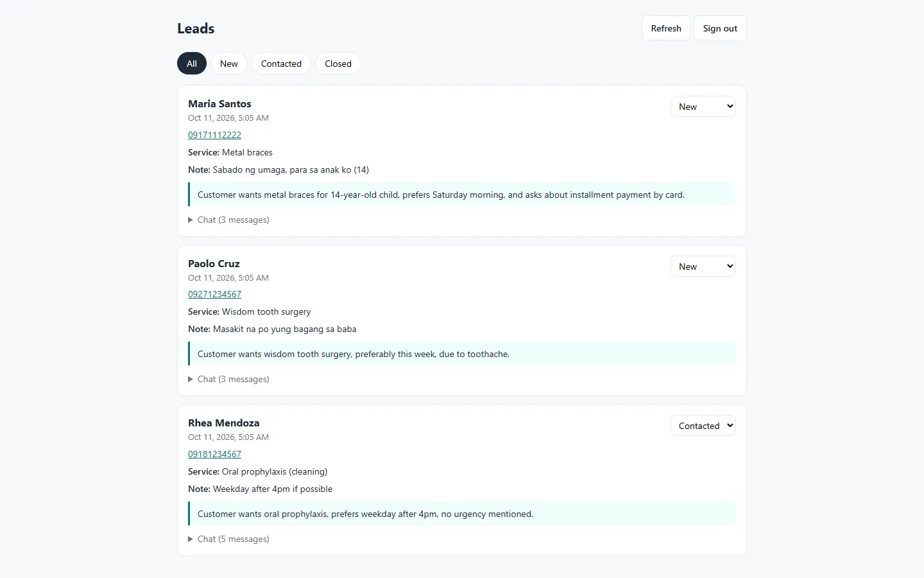Change Rhea Mendoza's Contacted status dropdown
The width and height of the screenshot is (924, 578).
(703, 426)
